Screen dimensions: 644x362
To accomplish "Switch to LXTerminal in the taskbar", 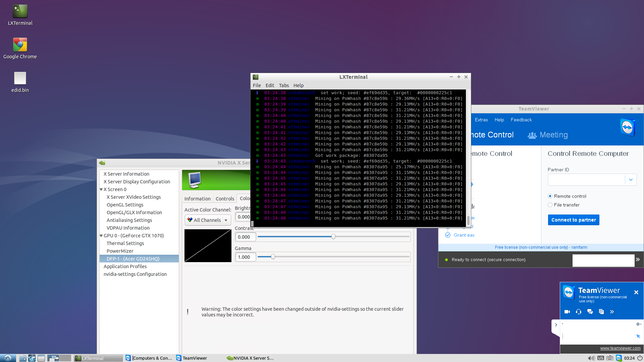I will pos(98,358).
